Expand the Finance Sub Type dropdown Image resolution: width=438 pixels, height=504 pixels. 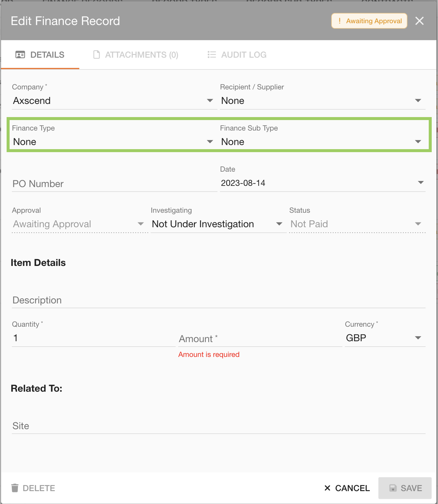418,142
